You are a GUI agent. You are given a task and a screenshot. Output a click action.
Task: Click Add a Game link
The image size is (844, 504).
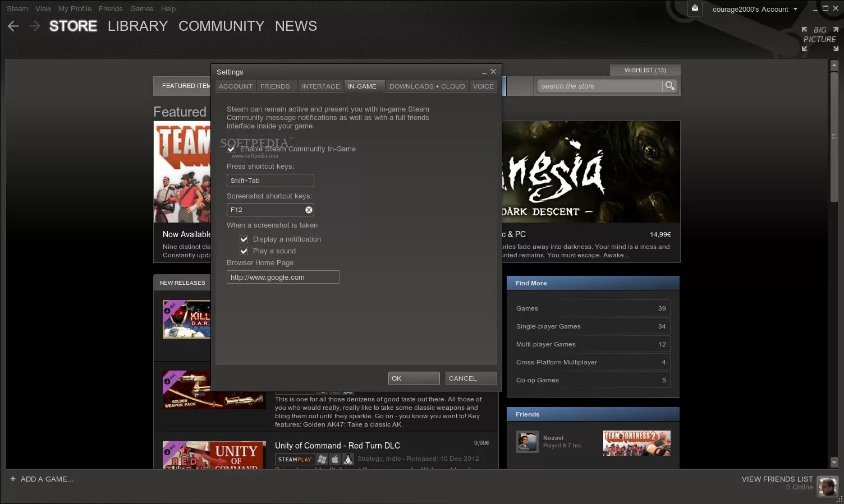[47, 479]
